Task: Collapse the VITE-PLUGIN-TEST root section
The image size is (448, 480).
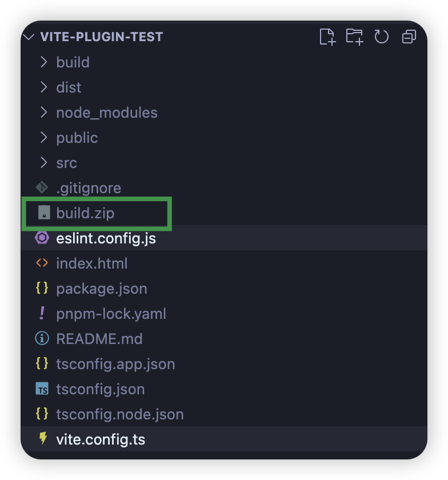Action: pos(29,37)
